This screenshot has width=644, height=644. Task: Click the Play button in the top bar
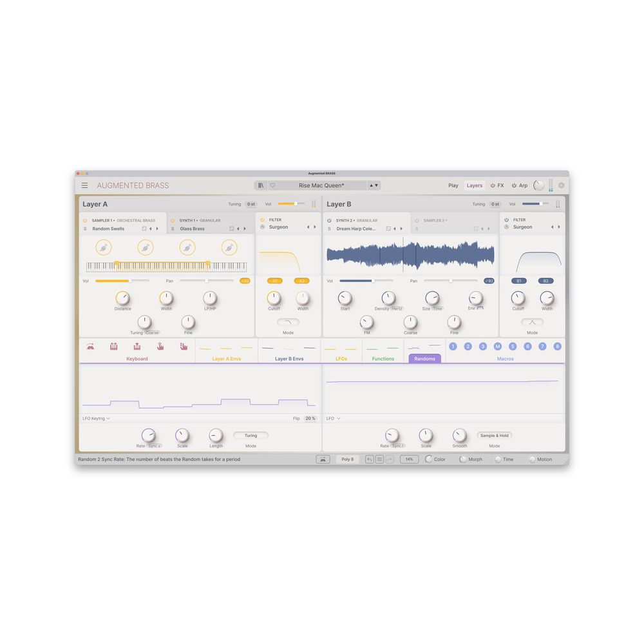tap(453, 185)
